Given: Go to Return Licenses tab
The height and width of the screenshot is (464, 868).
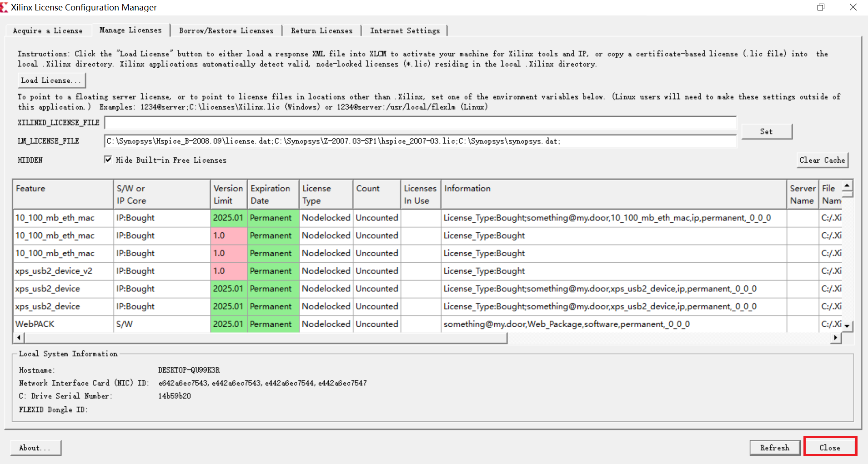Looking at the screenshot, I should coord(321,30).
